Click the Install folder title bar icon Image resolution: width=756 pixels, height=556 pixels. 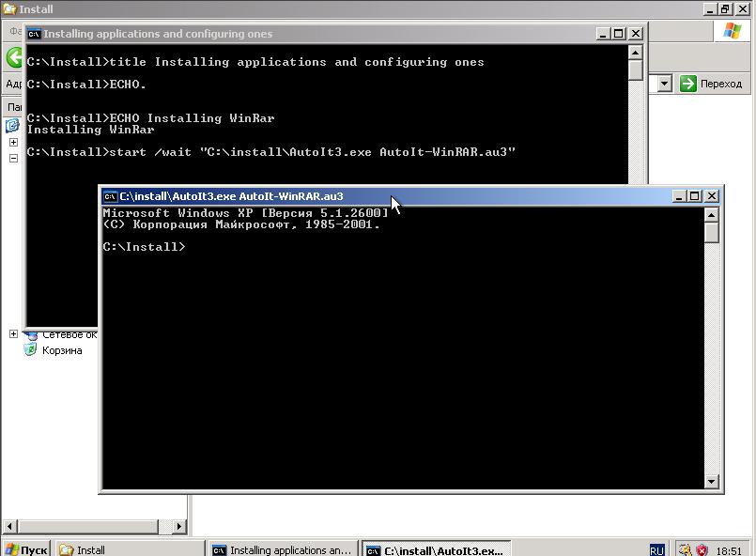[x=9, y=8]
